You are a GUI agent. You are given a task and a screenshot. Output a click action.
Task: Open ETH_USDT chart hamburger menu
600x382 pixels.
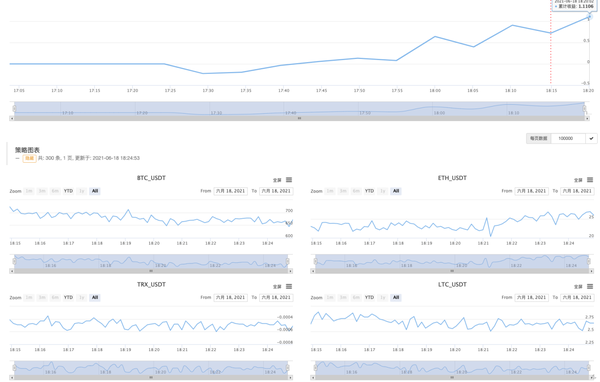coord(590,180)
